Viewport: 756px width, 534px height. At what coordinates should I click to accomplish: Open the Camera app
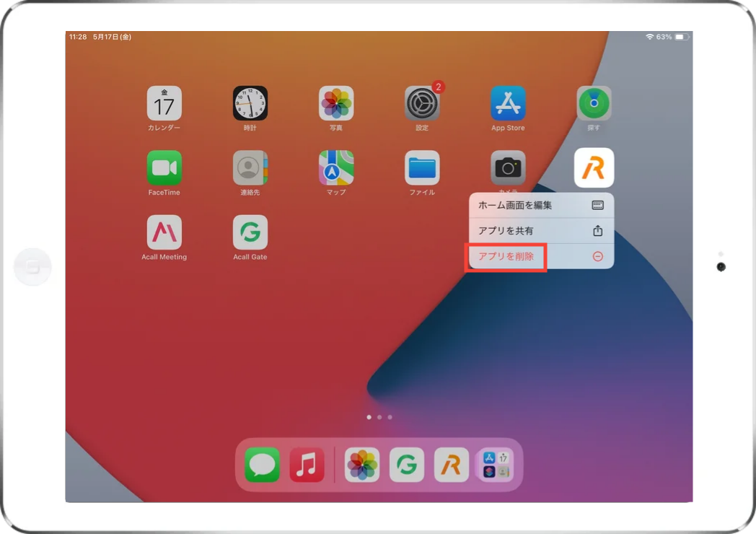(508, 168)
